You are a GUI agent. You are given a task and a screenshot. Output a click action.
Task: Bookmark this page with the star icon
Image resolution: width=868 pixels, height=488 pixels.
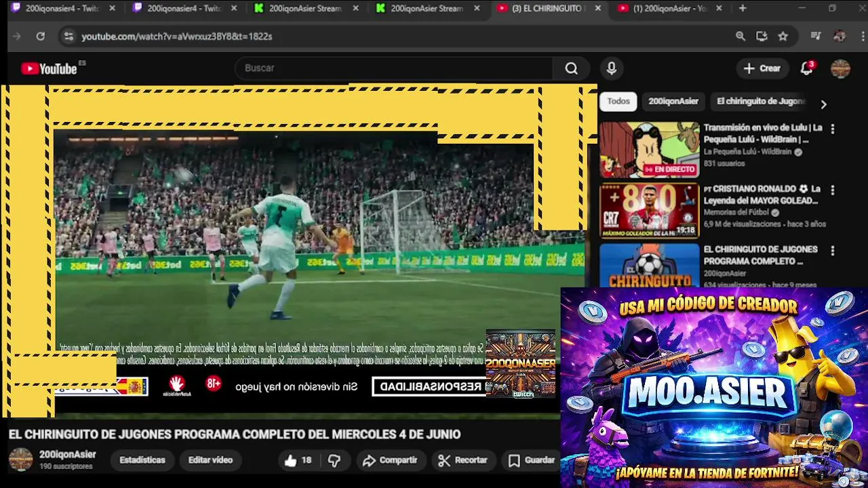[x=783, y=36]
